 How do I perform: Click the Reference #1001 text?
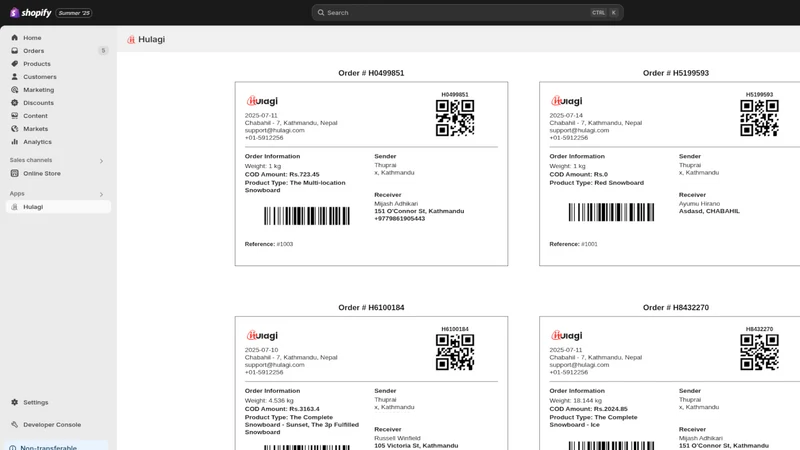(573, 244)
